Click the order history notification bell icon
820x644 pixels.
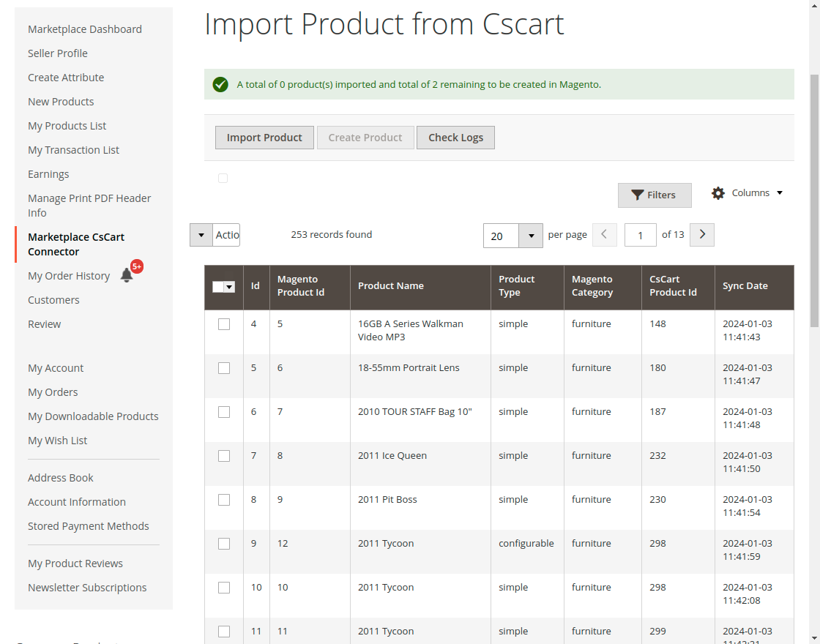[x=127, y=276]
